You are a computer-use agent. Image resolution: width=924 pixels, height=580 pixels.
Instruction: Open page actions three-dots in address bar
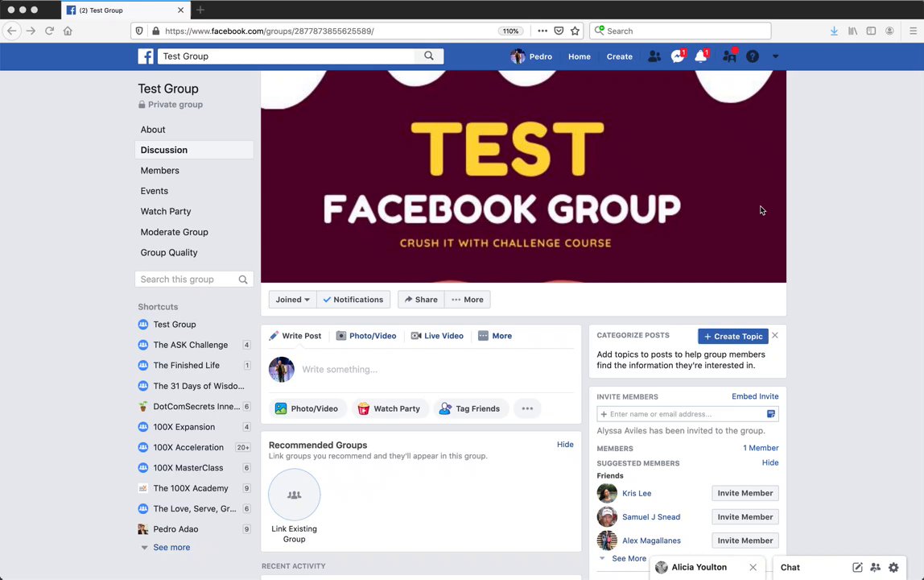tap(542, 31)
